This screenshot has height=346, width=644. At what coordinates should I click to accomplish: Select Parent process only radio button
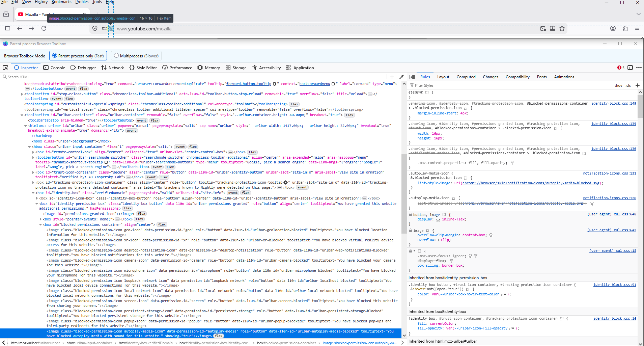[55, 56]
